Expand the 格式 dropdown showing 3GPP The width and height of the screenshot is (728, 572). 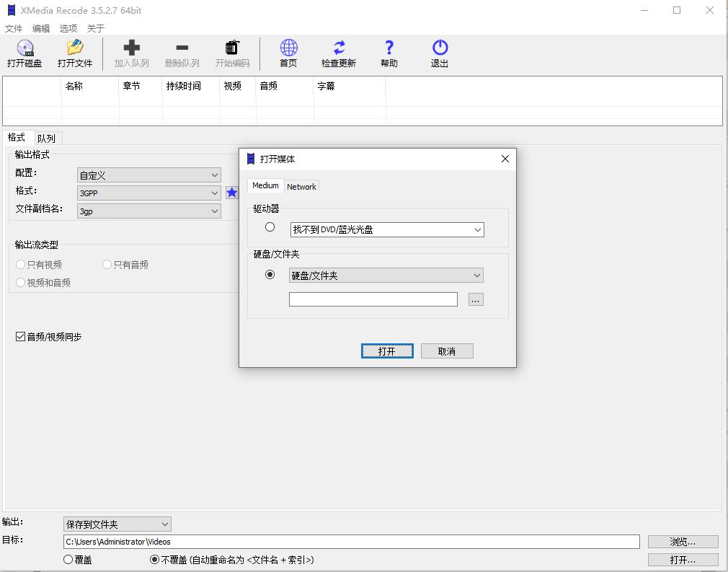[148, 193]
